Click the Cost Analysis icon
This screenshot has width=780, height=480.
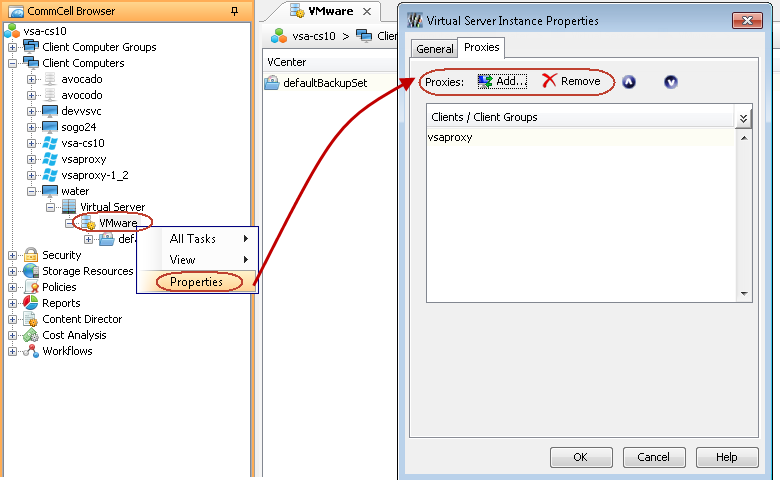tap(31, 335)
